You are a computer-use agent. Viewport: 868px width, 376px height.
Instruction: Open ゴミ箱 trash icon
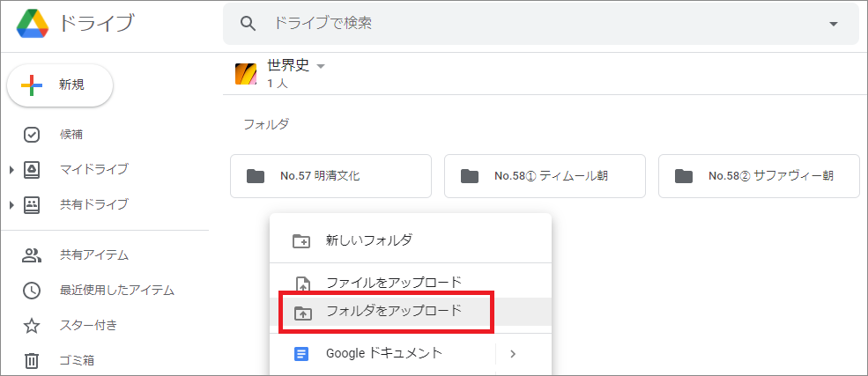click(32, 361)
